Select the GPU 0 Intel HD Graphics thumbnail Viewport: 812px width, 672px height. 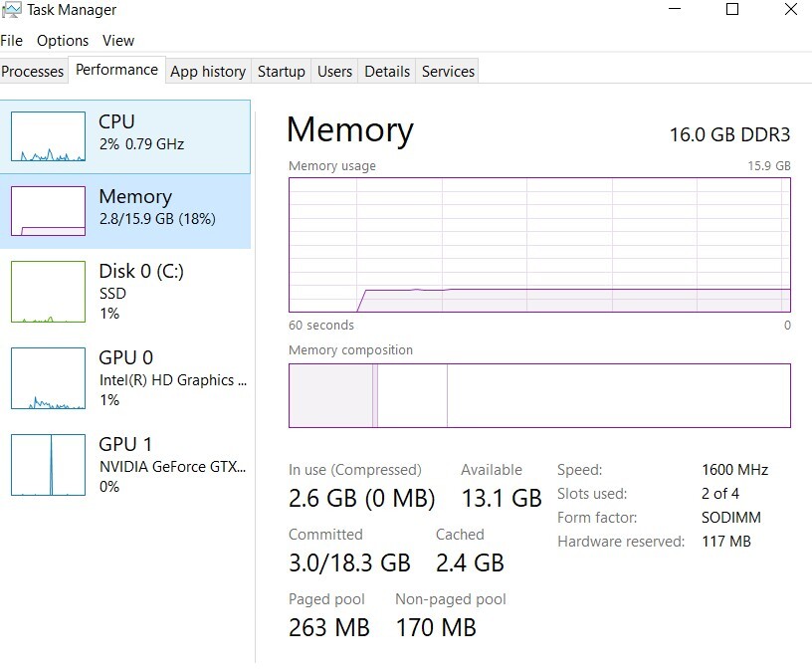[48, 378]
